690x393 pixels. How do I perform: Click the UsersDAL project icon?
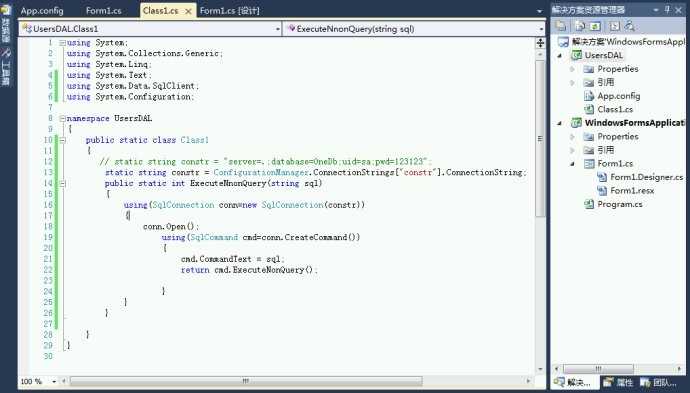[x=576, y=55]
